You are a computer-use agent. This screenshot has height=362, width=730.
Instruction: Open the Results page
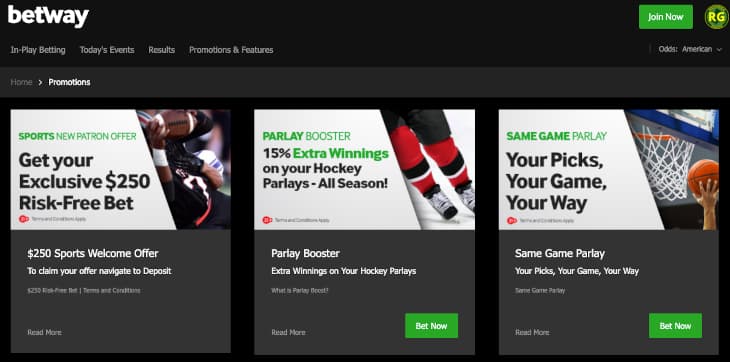[162, 50]
